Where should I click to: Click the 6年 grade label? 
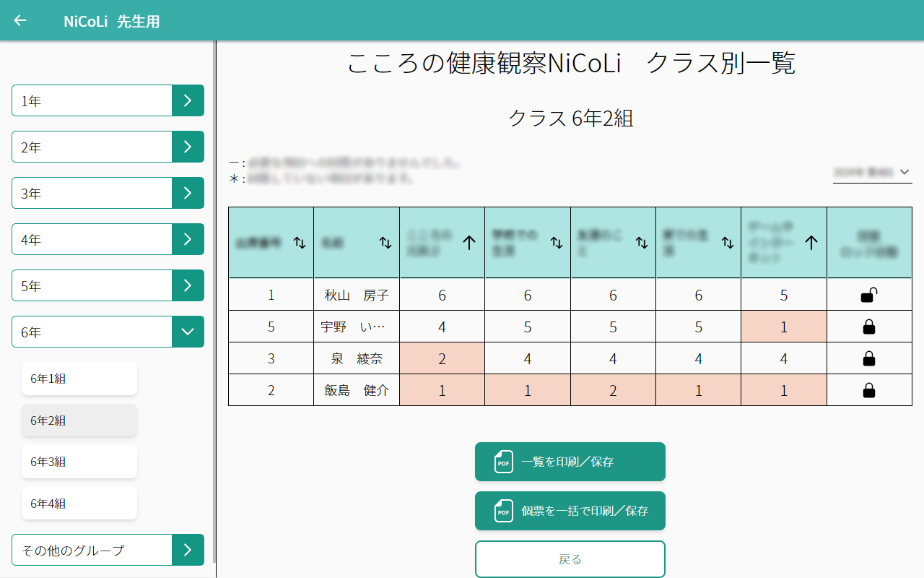tap(31, 332)
